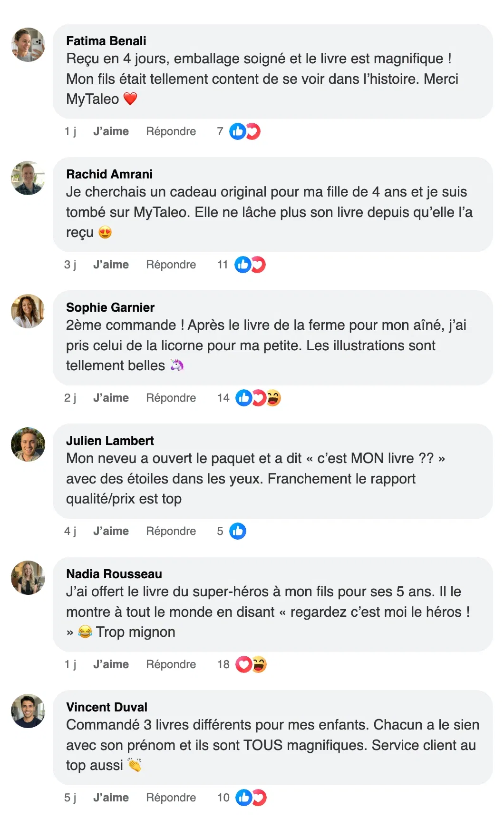Viewport: 504px width, 829px height.
Task: Click the thumbs-up reaction on Julien Lambert's comment
Action: click(238, 531)
